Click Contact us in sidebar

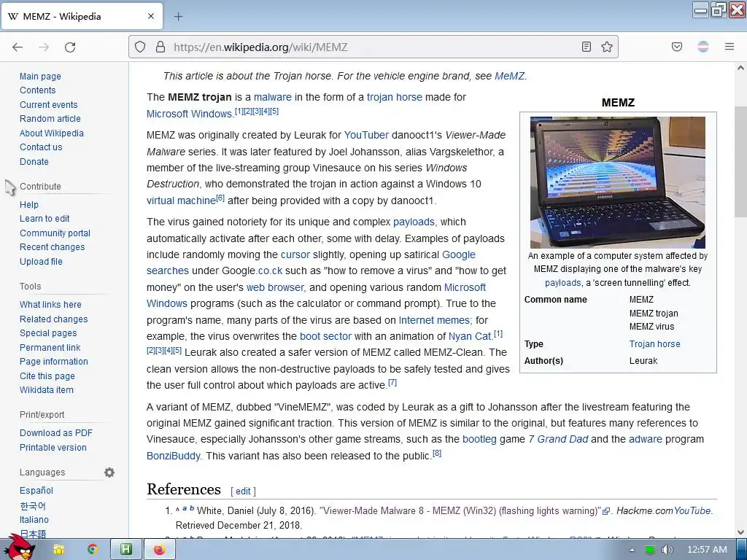pyautogui.click(x=41, y=147)
